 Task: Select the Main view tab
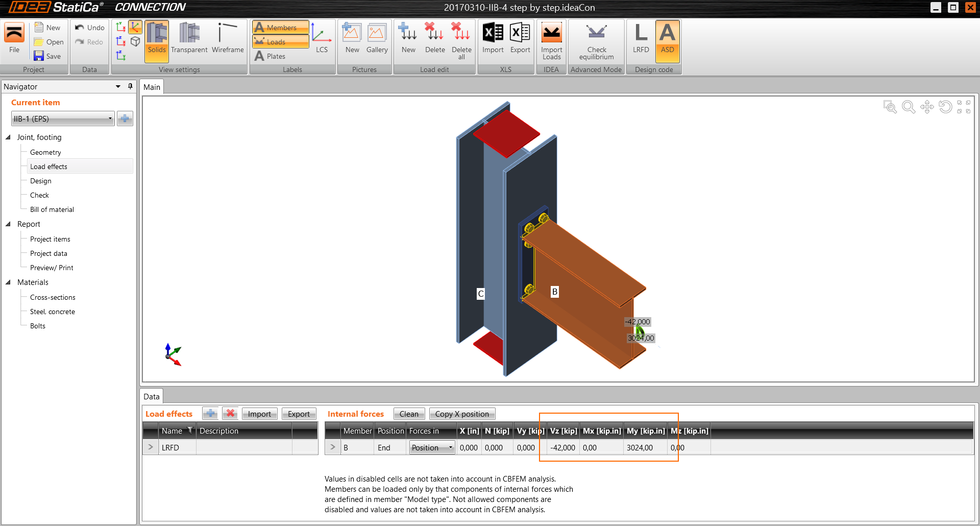(152, 87)
